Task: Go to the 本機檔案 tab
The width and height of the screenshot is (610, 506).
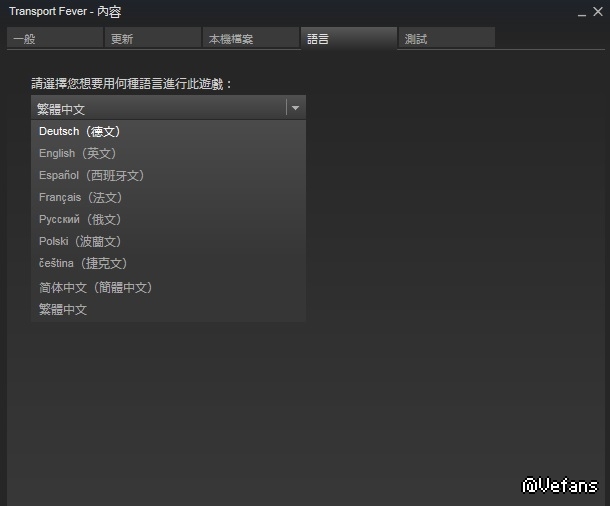Action: click(x=251, y=38)
